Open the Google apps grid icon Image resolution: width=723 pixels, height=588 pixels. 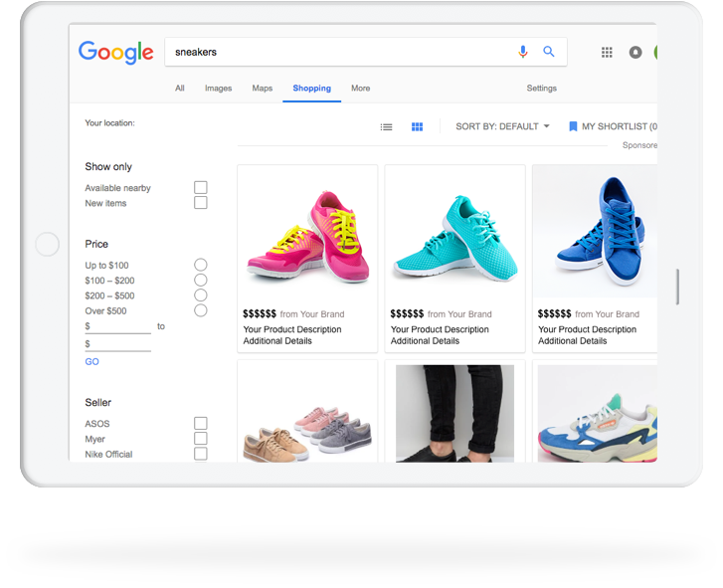607,53
